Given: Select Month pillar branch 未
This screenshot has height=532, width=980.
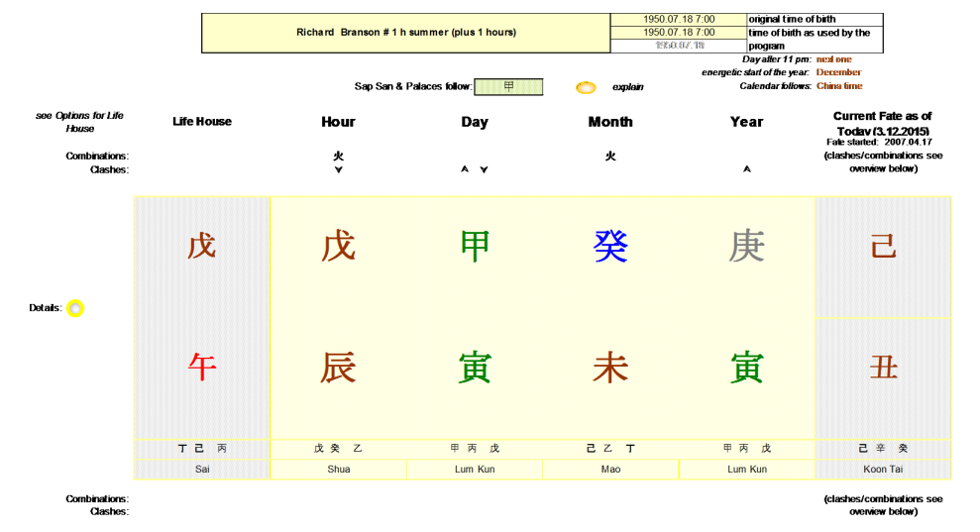Looking at the screenshot, I should point(610,368).
